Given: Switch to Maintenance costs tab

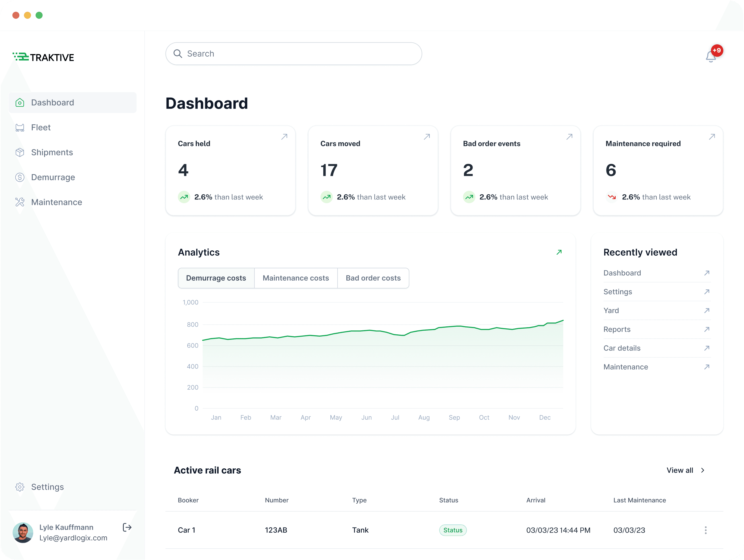Looking at the screenshot, I should (x=296, y=278).
